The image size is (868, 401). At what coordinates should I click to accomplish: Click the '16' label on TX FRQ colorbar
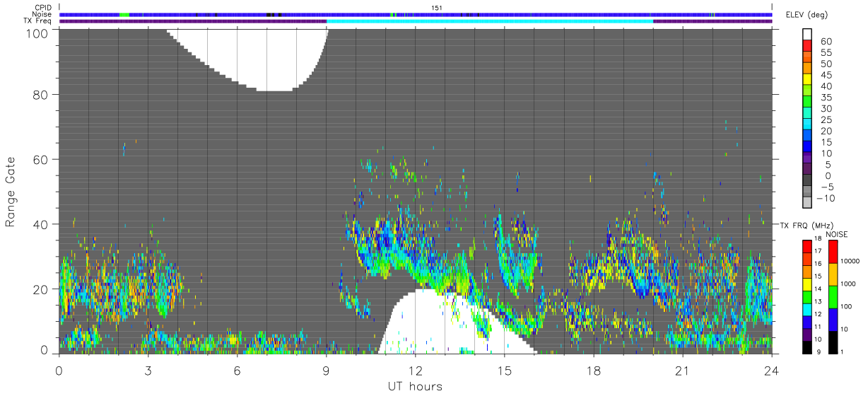818,264
